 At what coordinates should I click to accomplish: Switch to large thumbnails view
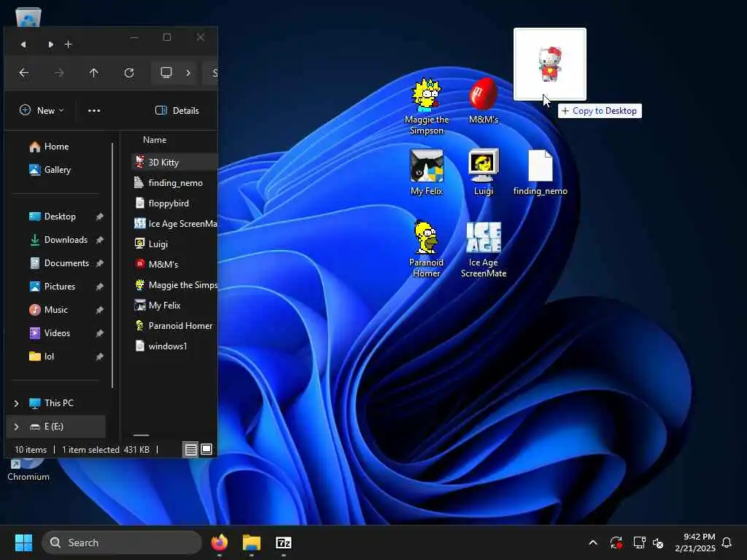pos(206,449)
